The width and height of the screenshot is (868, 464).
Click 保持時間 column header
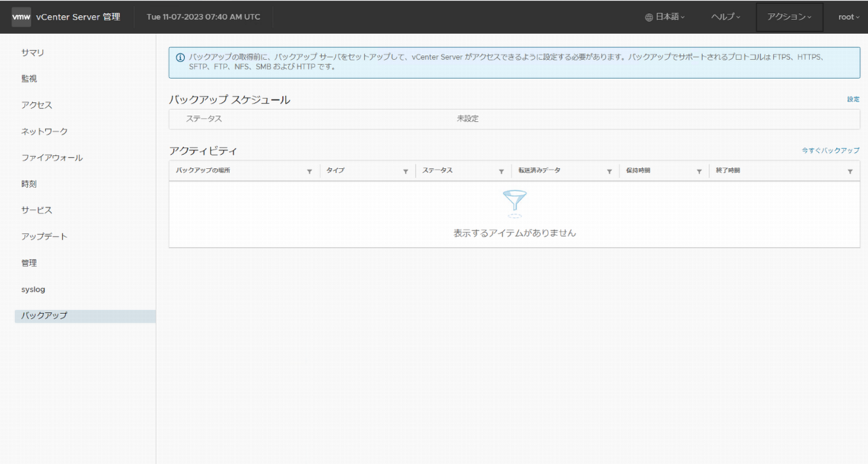(x=639, y=171)
